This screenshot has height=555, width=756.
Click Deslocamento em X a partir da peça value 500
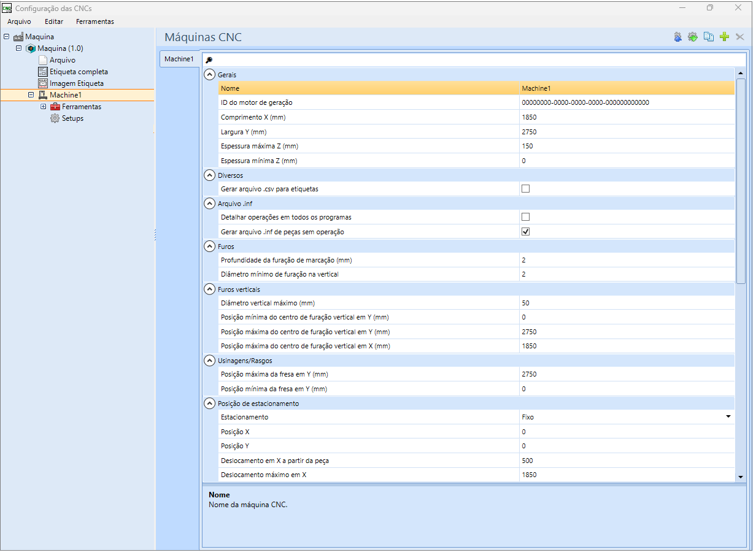pos(627,461)
